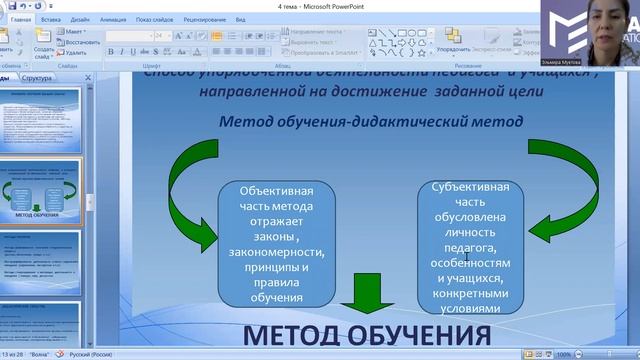Click the Экспресс-стили button
Viewport: 640px width, 360px height.
click(491, 41)
